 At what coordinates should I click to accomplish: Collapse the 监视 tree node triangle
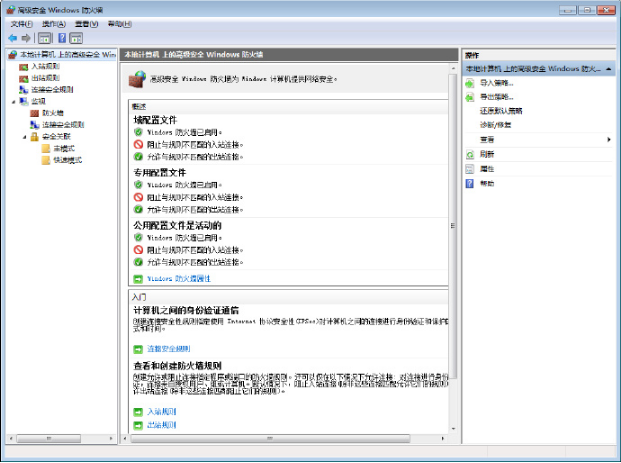tap(14, 102)
